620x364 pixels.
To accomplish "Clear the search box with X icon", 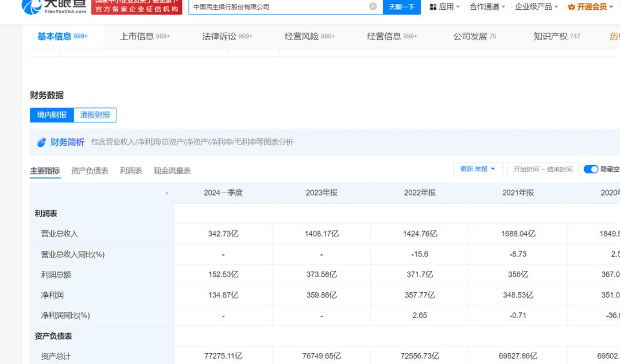I will coord(373,7).
